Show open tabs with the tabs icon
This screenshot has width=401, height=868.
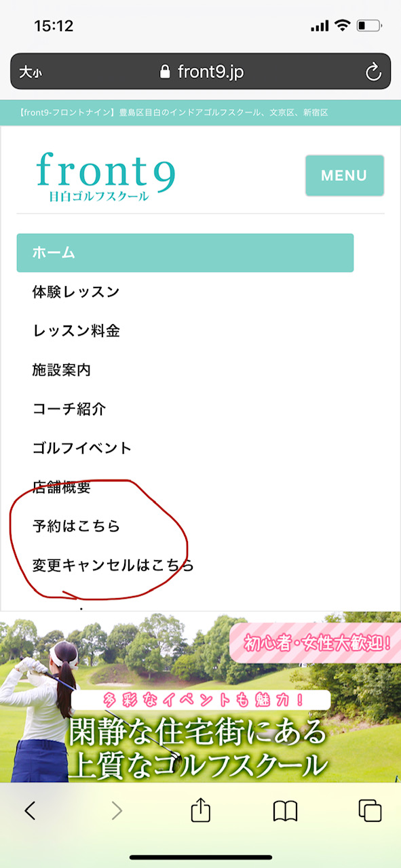tap(370, 810)
